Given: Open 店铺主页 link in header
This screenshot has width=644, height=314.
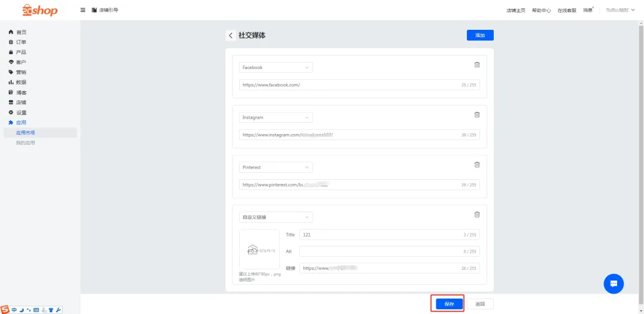Looking at the screenshot, I should click(516, 11).
